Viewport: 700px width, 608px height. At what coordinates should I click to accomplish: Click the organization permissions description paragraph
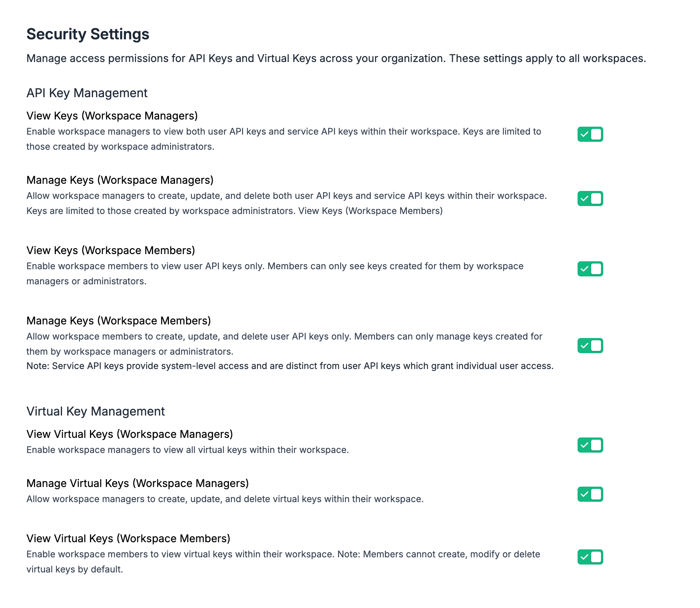[336, 59]
